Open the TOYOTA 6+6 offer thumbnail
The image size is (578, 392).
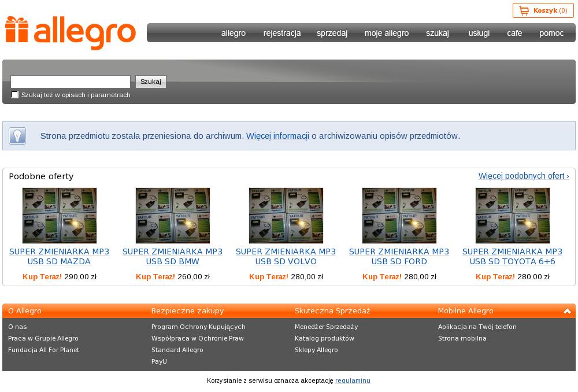tap(512, 216)
